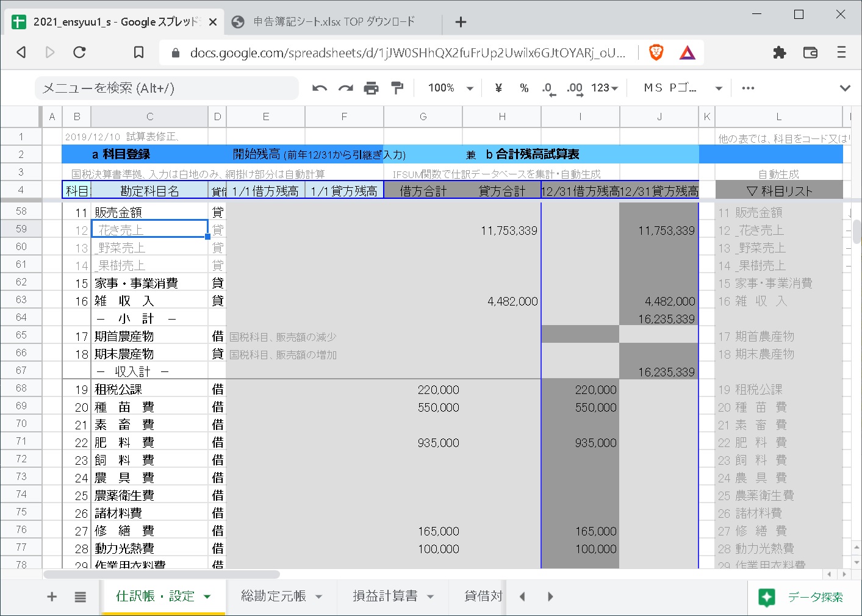Open 仕訳帳・設定 tab dropdown arrow
The height and width of the screenshot is (616, 862).
point(207,596)
